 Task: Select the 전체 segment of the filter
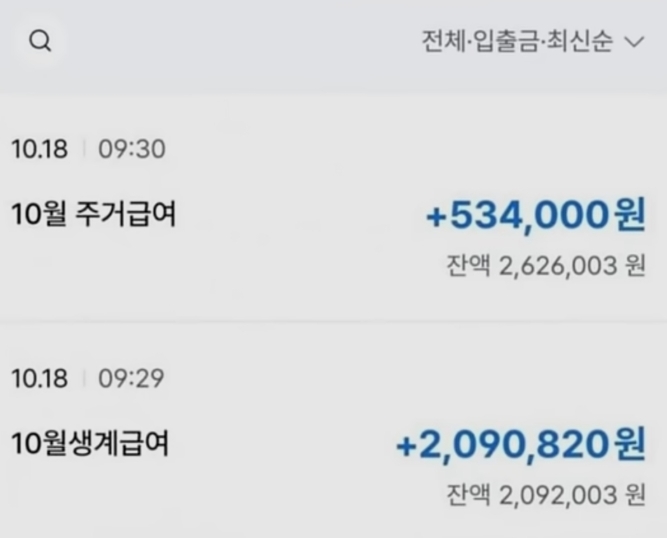pyautogui.click(x=443, y=41)
